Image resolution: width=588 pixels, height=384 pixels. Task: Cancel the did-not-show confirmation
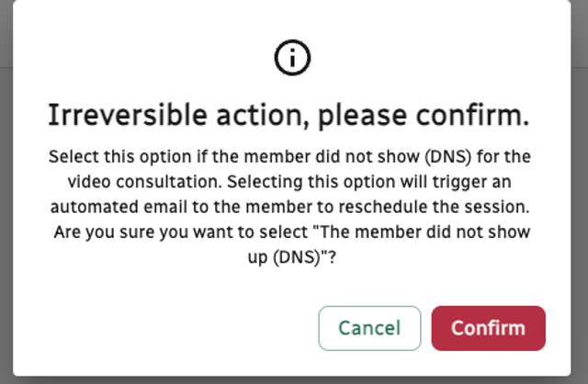click(369, 328)
